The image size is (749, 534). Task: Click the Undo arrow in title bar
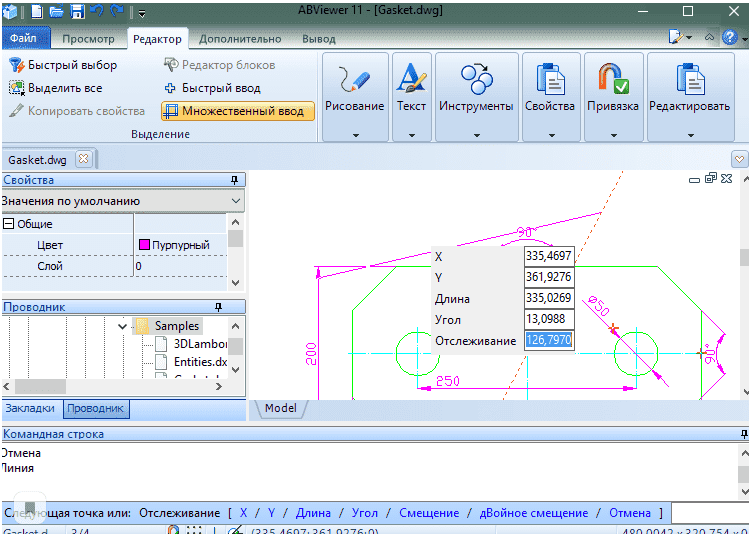click(97, 12)
